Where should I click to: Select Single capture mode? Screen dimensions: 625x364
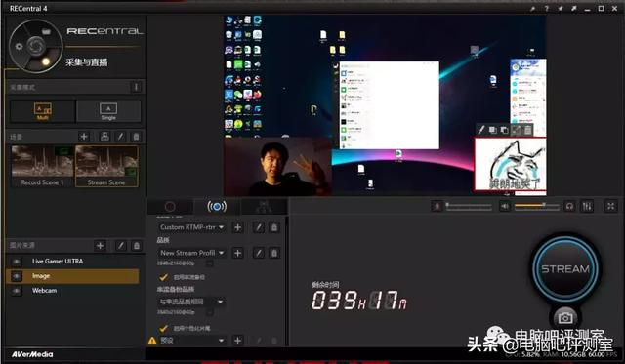click(108, 111)
